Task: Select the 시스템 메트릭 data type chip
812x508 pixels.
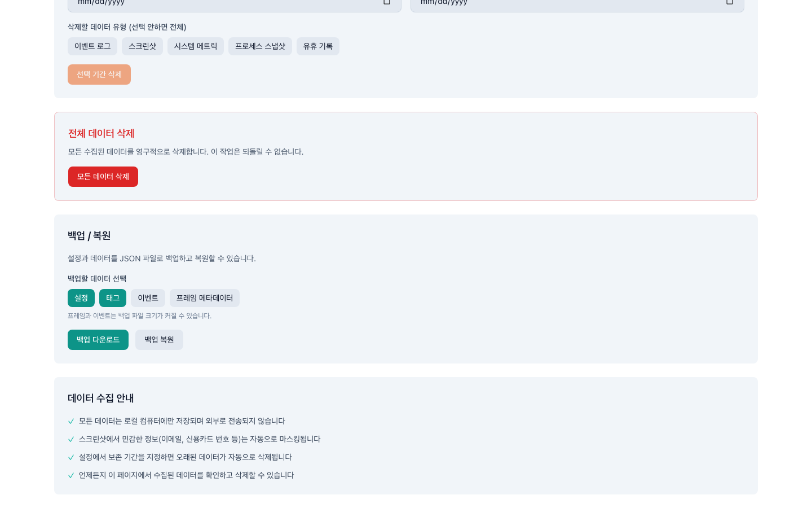Action: (195, 46)
